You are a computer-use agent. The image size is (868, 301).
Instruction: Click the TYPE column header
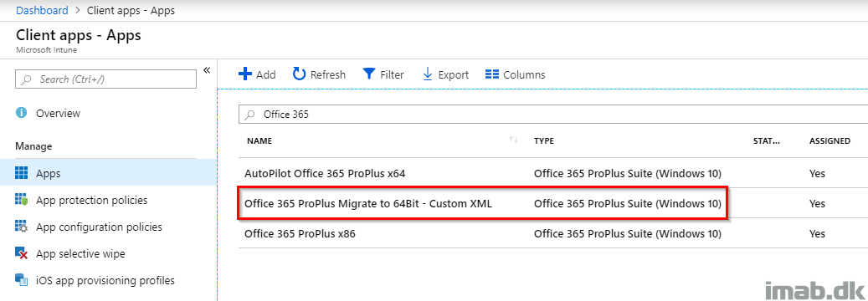click(x=543, y=141)
